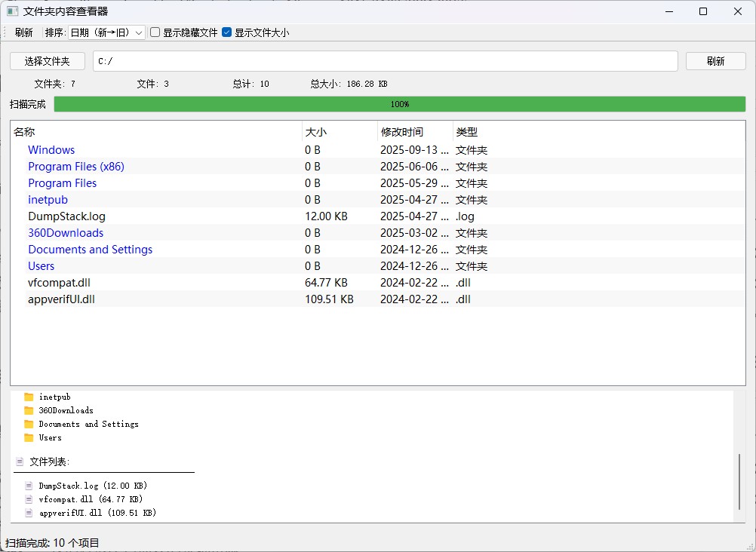Click the Users folder icon in lower panel
This screenshot has height=552, width=756.
coord(29,437)
